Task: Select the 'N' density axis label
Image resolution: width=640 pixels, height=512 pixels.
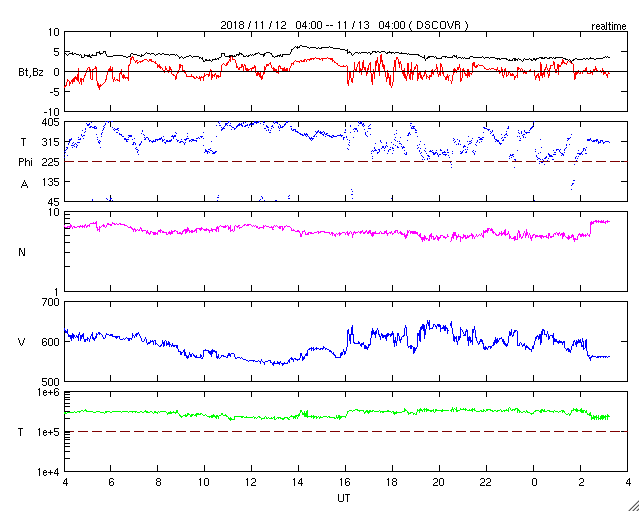Action: (x=22, y=252)
